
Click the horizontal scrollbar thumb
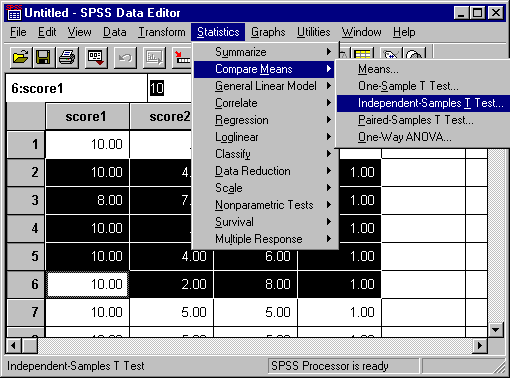click(x=30, y=345)
